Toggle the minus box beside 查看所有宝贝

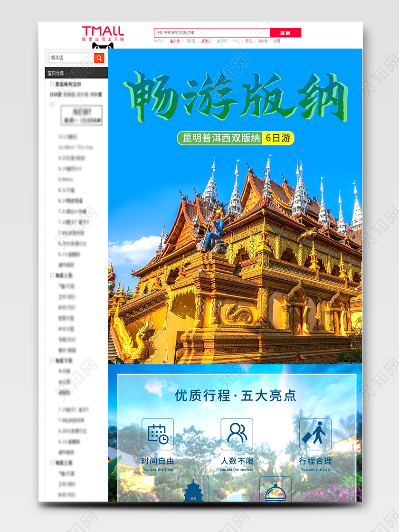pyautogui.click(x=51, y=84)
